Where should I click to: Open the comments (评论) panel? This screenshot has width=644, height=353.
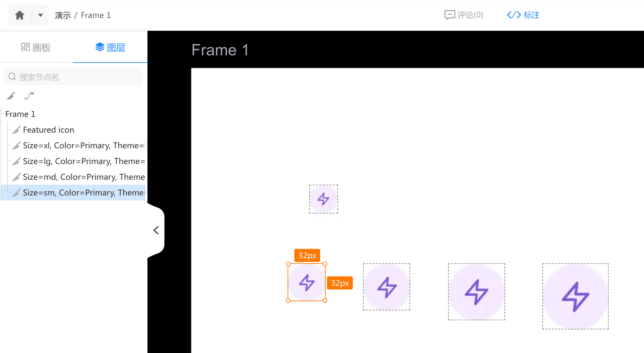point(464,15)
